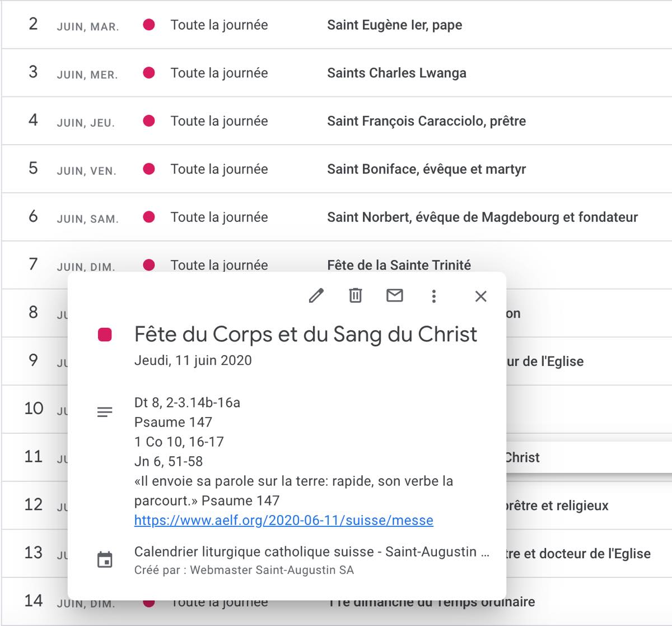
Task: Open the Saints Charles Lwanga event
Action: (x=396, y=73)
